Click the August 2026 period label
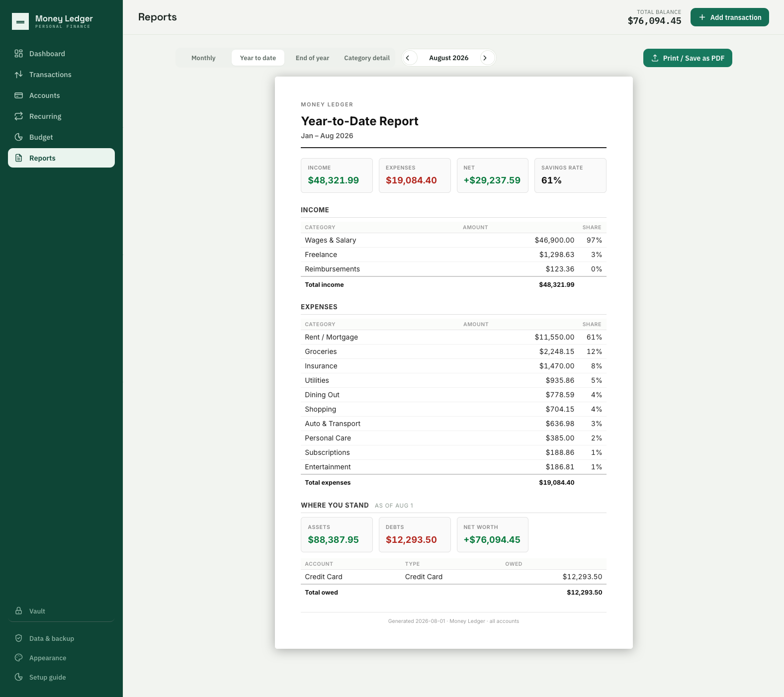This screenshot has width=784, height=697. pos(449,58)
